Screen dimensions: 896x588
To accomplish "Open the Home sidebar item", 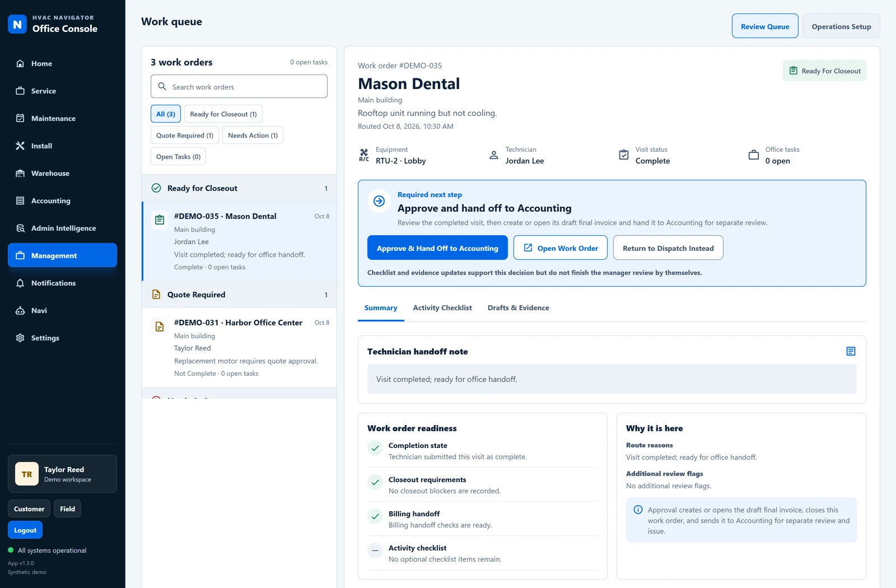I will click(62, 63).
